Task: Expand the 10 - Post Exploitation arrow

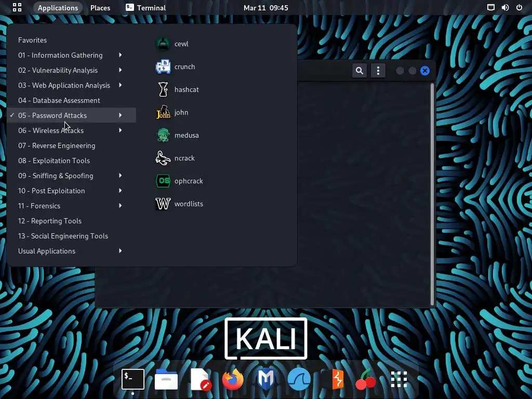Action: pyautogui.click(x=121, y=190)
